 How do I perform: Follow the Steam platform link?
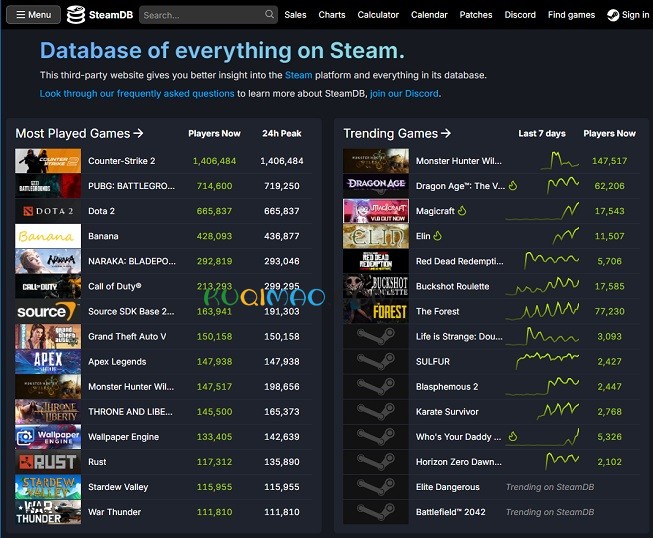pyautogui.click(x=299, y=75)
